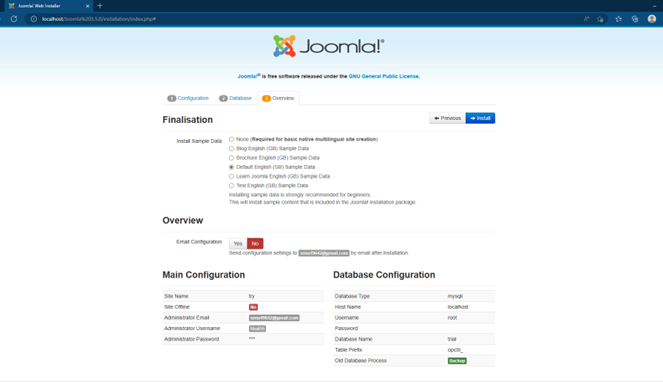Screen dimensions: 663x382
Task: Click the Old Database Process 'Backup' badge
Action: (x=457, y=361)
